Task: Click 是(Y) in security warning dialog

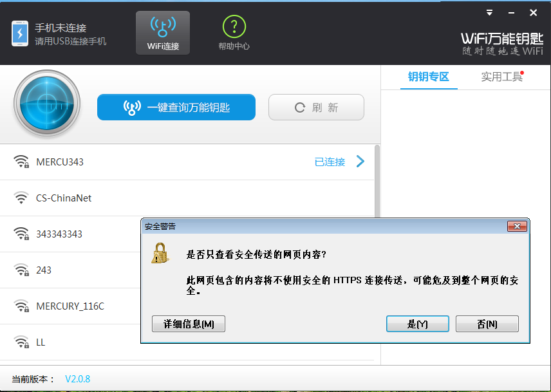Action: (418, 324)
